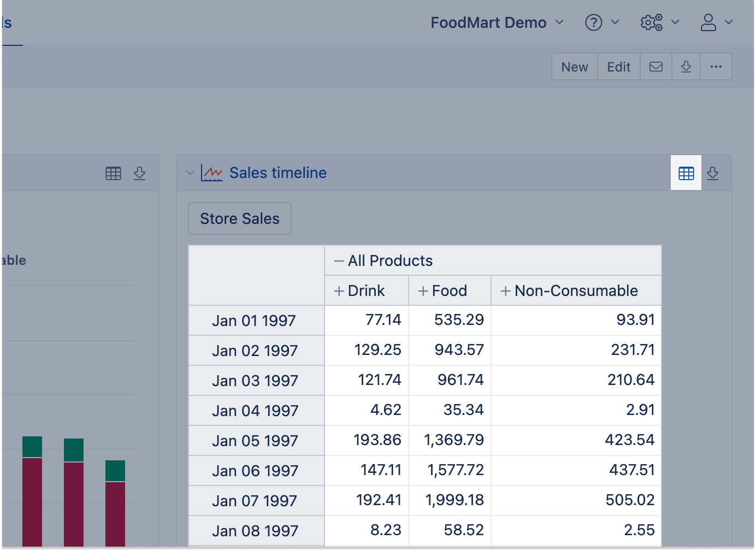This screenshot has height=551, width=756.
Task: Click the help question mark icon
Action: [x=593, y=22]
